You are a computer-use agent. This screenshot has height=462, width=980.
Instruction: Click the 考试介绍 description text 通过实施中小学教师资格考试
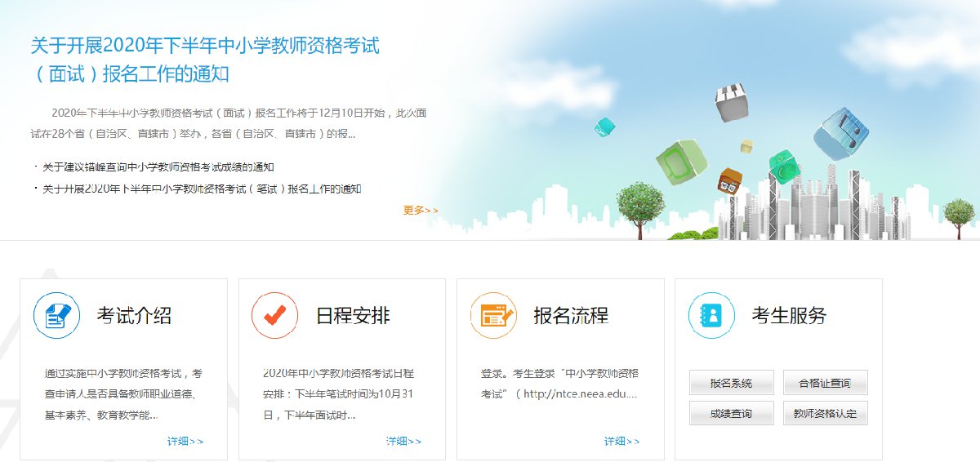click(123, 394)
